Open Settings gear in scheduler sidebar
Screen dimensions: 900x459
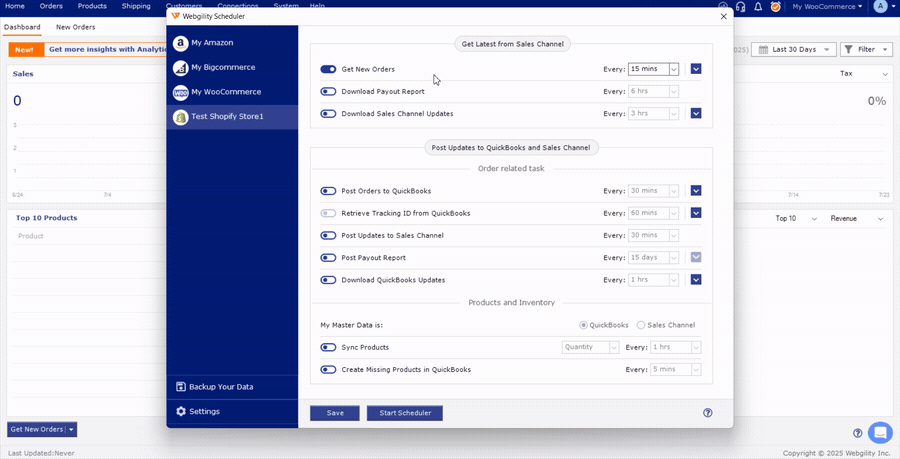[181, 411]
